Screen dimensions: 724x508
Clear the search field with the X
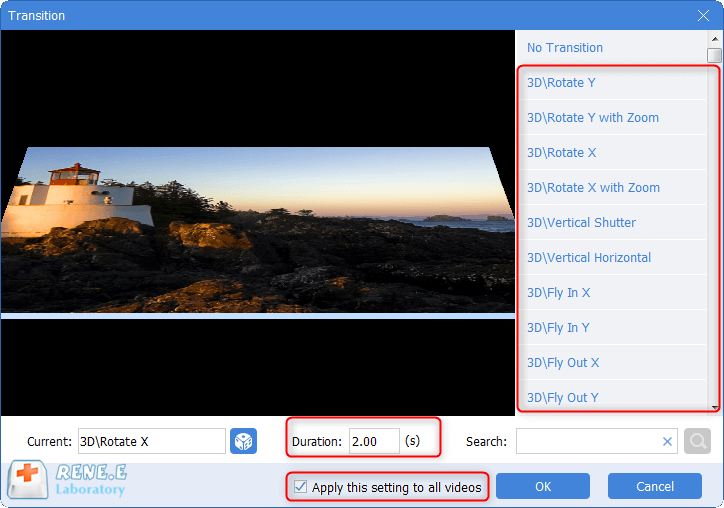coord(667,441)
